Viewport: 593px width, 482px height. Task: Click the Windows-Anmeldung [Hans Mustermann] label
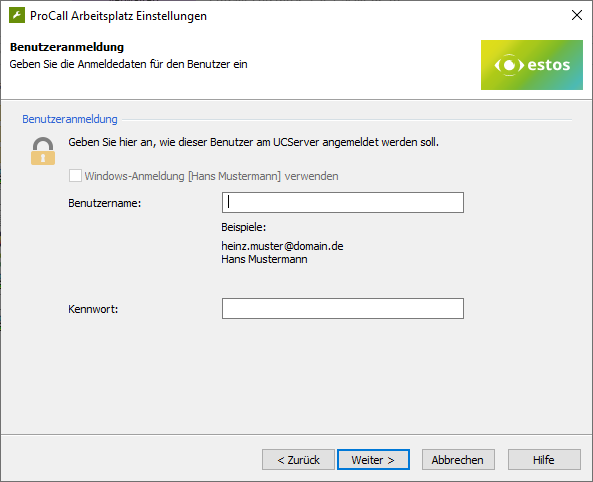point(211,176)
